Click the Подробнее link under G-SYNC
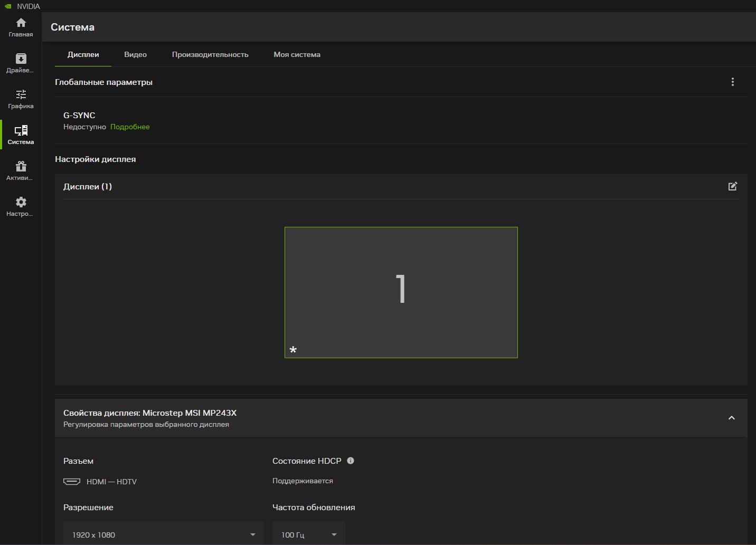This screenshot has width=756, height=545. pyautogui.click(x=130, y=127)
